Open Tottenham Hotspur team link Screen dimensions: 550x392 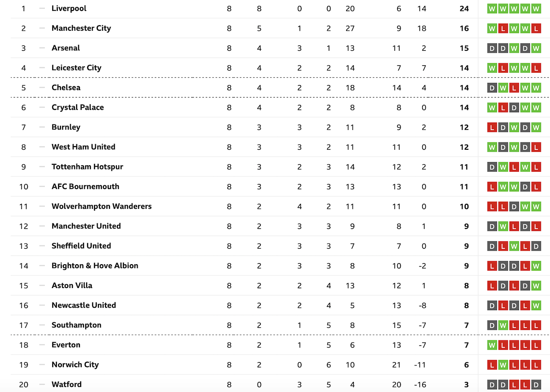[88, 167]
